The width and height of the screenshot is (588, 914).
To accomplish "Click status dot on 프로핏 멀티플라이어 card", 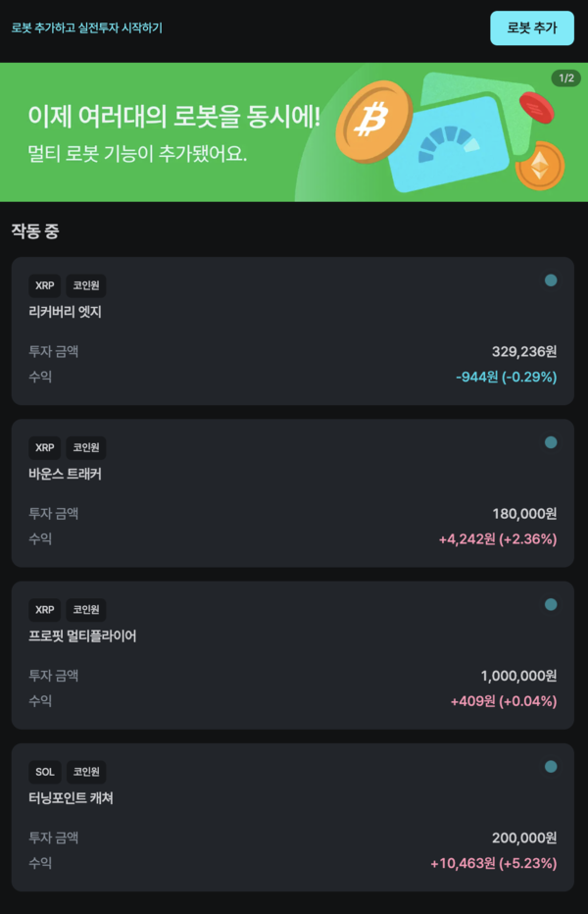I will click(551, 605).
